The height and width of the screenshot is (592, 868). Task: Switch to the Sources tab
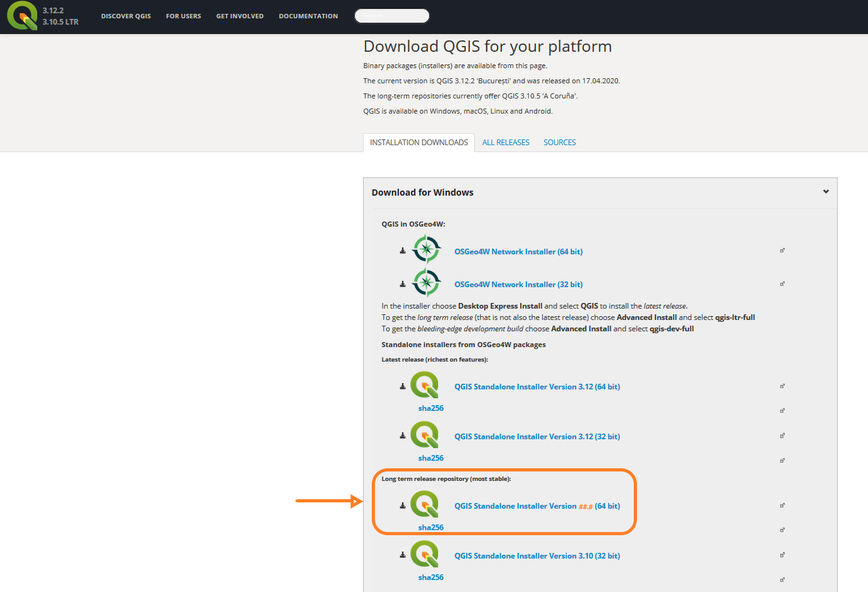click(559, 143)
